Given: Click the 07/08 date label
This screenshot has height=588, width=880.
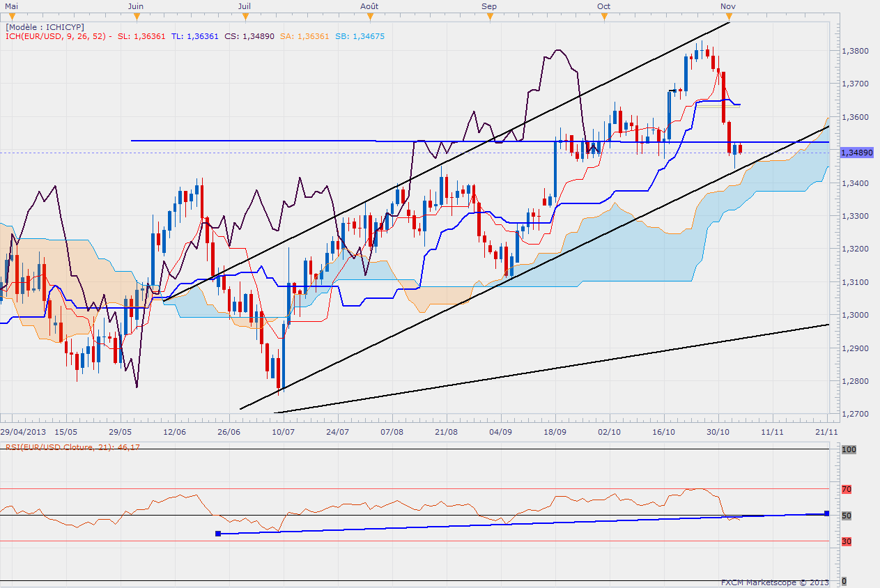Looking at the screenshot, I should click(x=392, y=432).
